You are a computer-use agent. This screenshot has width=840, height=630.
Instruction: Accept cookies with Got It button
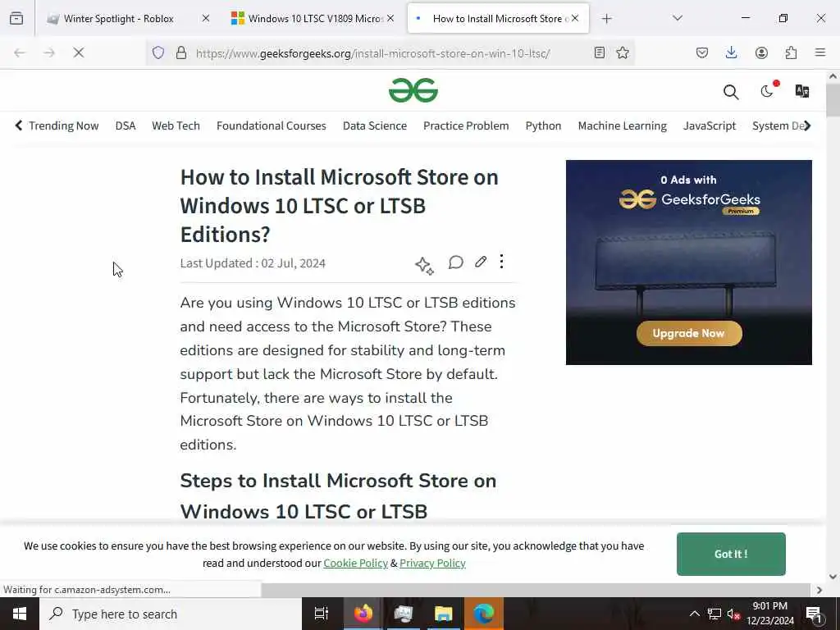[x=731, y=554]
